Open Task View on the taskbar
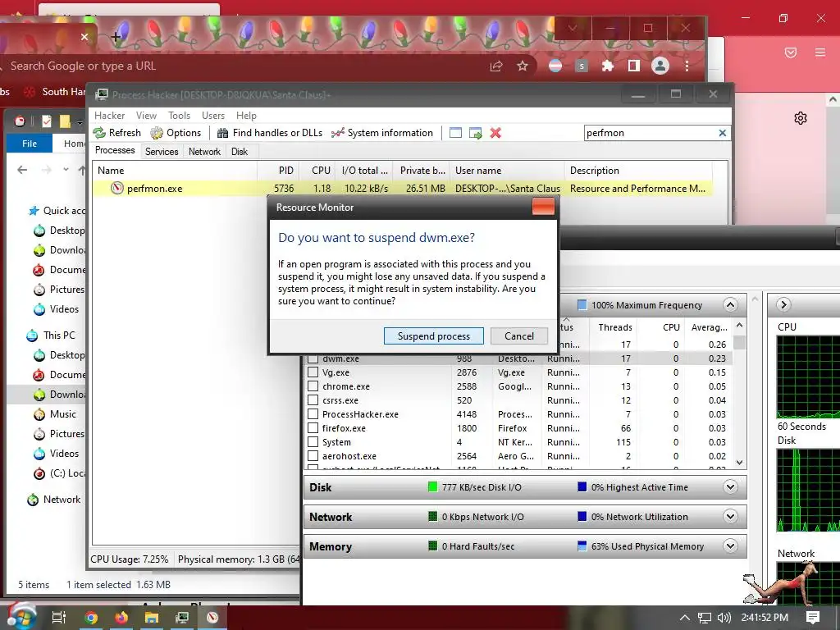Viewport: 840px width, 630px height. point(58,618)
